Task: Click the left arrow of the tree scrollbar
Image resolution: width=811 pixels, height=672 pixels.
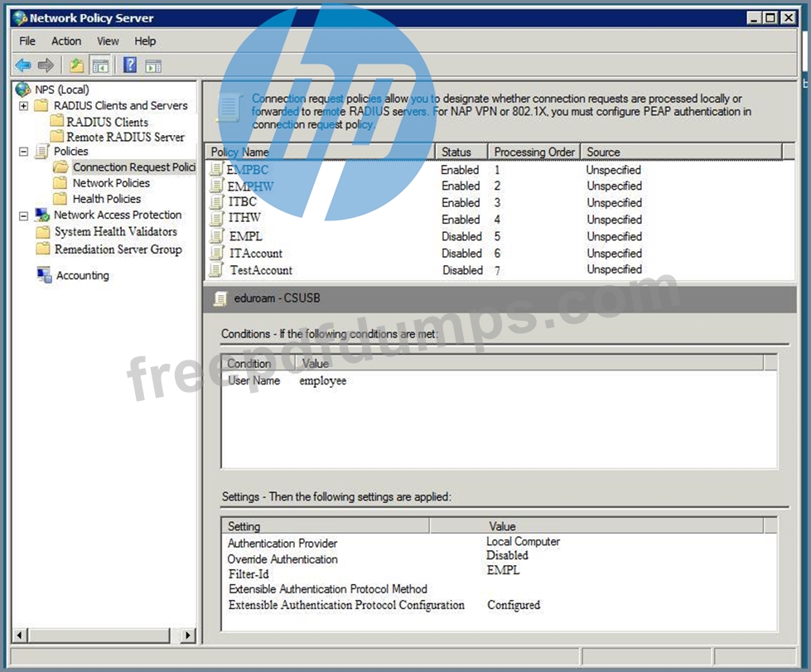Action: click(x=20, y=636)
